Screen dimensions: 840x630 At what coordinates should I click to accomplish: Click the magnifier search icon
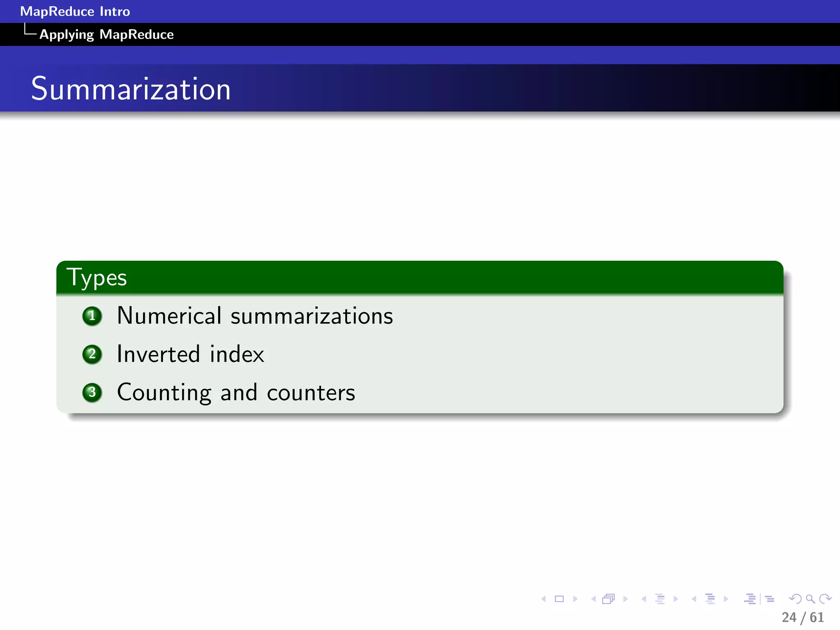pos(810,599)
